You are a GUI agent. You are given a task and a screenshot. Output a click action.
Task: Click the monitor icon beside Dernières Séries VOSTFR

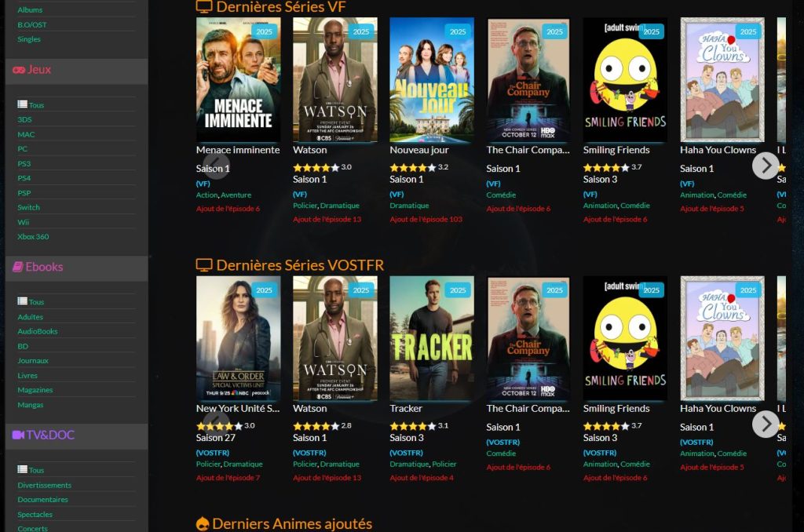pyautogui.click(x=204, y=265)
